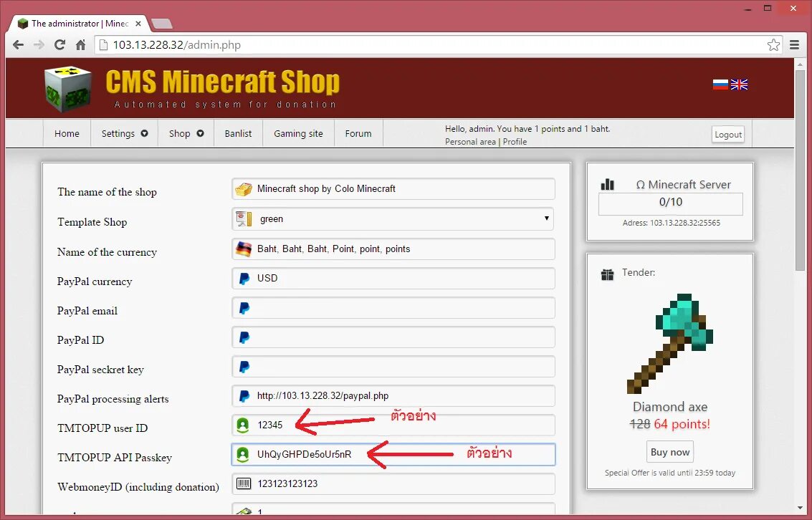Image resolution: width=812 pixels, height=520 pixels.
Task: Switch language with UK flag
Action: point(739,85)
